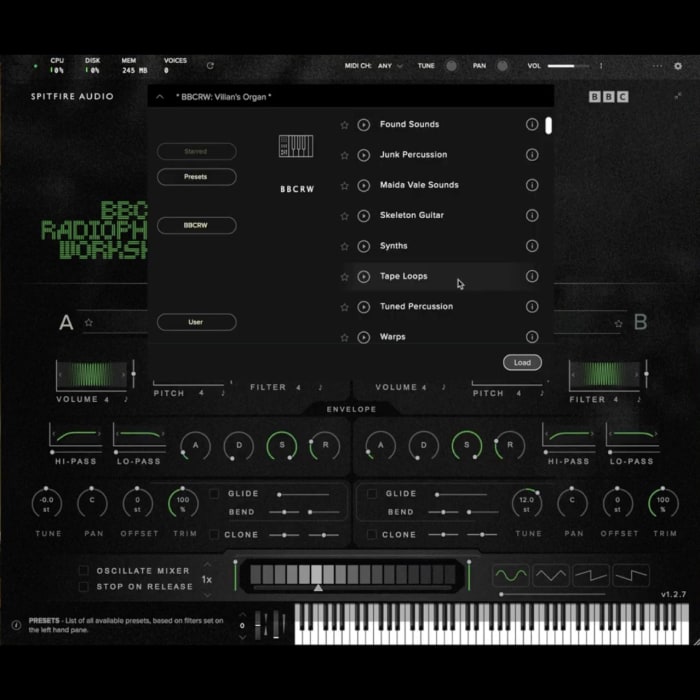This screenshot has height=700, width=700.
Task: Click the preset info icon at bottom left
Action: (x=17, y=625)
